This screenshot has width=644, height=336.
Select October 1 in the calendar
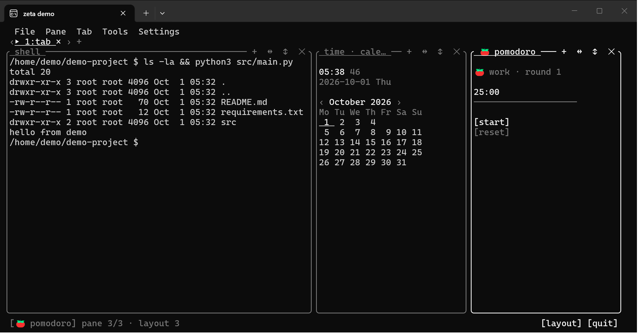tap(327, 122)
